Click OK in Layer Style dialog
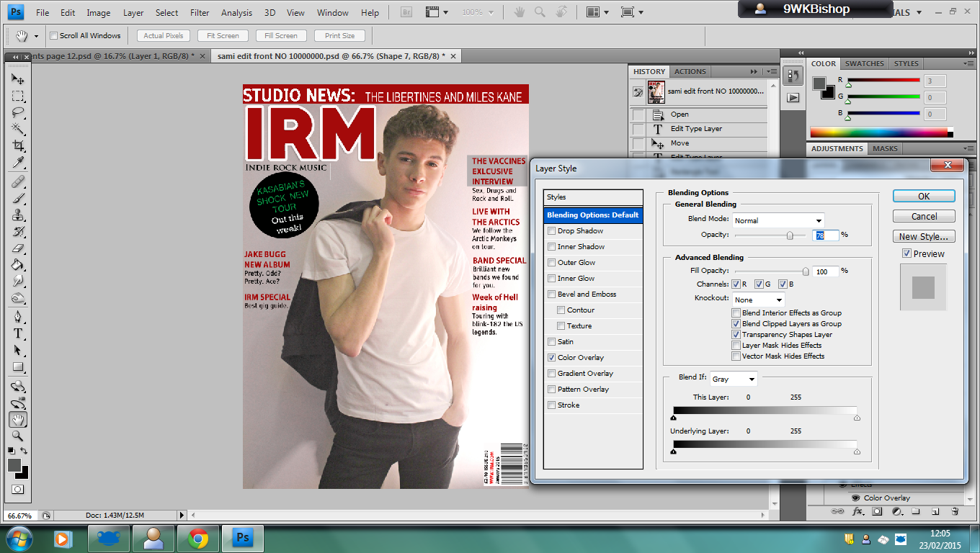Screen dimensions: 980x553 tap(924, 196)
